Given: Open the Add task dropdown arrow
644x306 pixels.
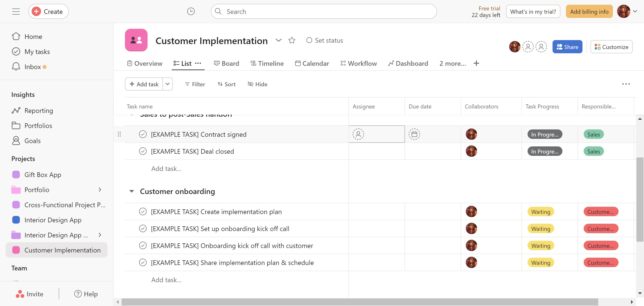Looking at the screenshot, I should pos(168,84).
